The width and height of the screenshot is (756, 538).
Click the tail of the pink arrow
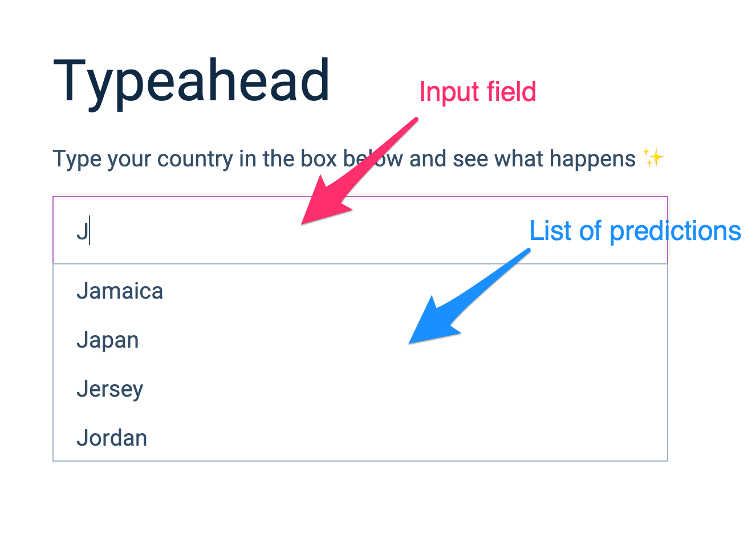(x=414, y=121)
